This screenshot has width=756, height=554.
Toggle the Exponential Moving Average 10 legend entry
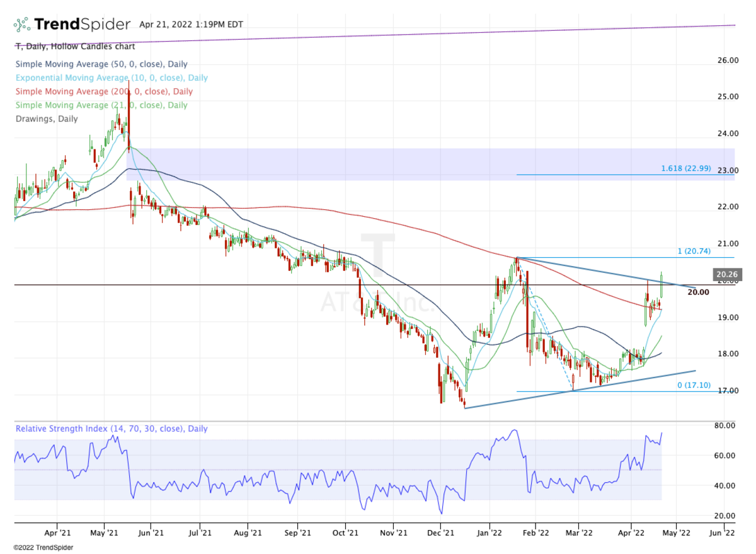click(x=111, y=78)
